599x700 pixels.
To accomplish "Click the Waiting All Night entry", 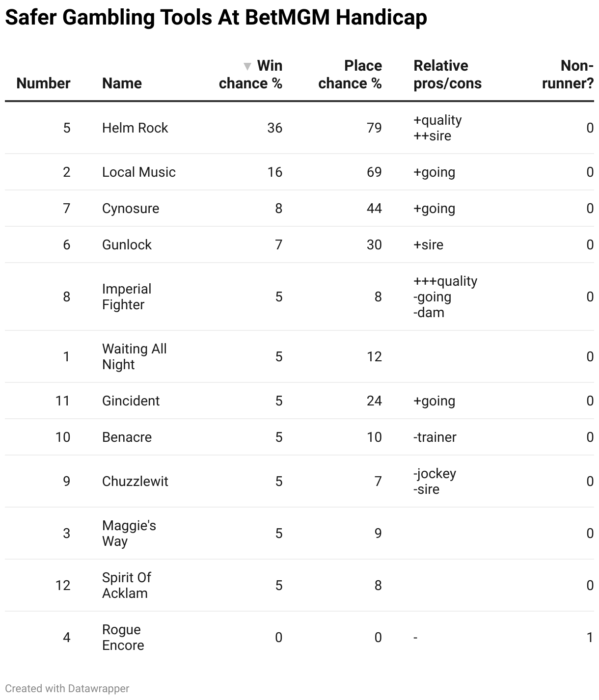I will coord(135,357).
